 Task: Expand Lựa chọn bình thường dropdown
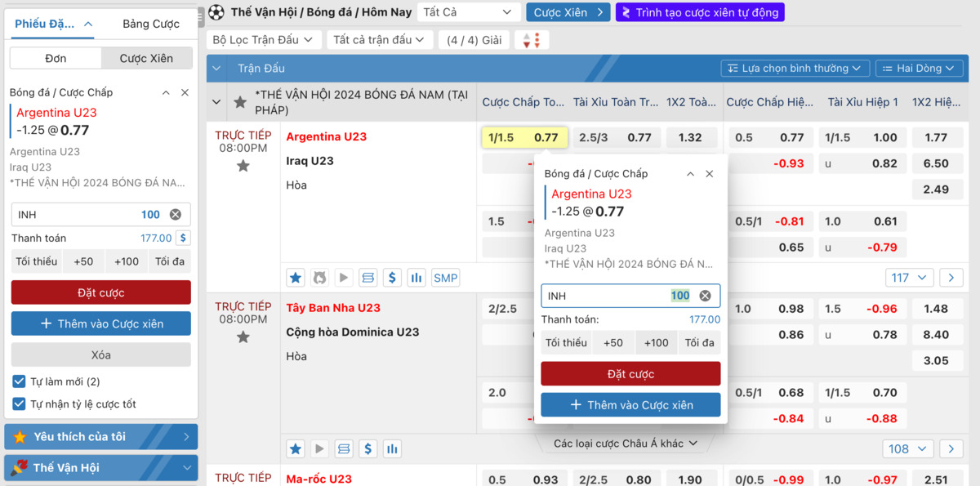pyautogui.click(x=794, y=69)
